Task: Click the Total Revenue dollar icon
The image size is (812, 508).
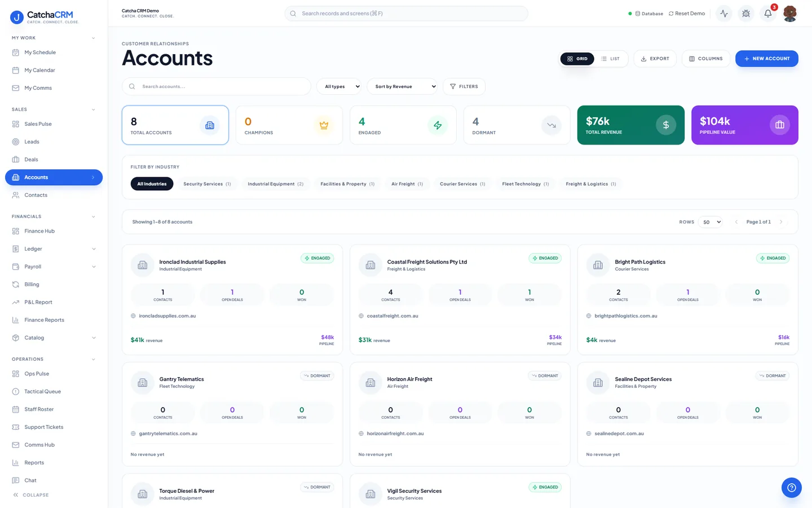Action: (666, 125)
